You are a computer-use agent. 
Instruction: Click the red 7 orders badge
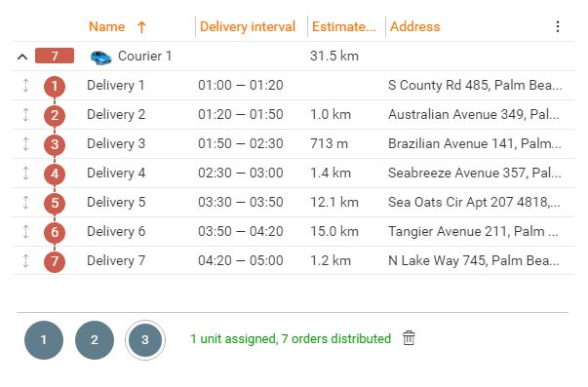(55, 56)
